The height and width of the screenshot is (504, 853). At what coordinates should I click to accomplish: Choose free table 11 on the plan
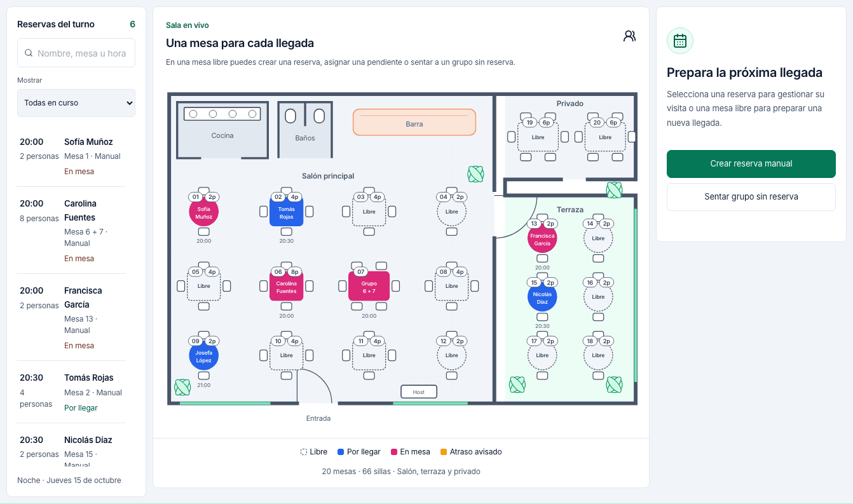369,355
